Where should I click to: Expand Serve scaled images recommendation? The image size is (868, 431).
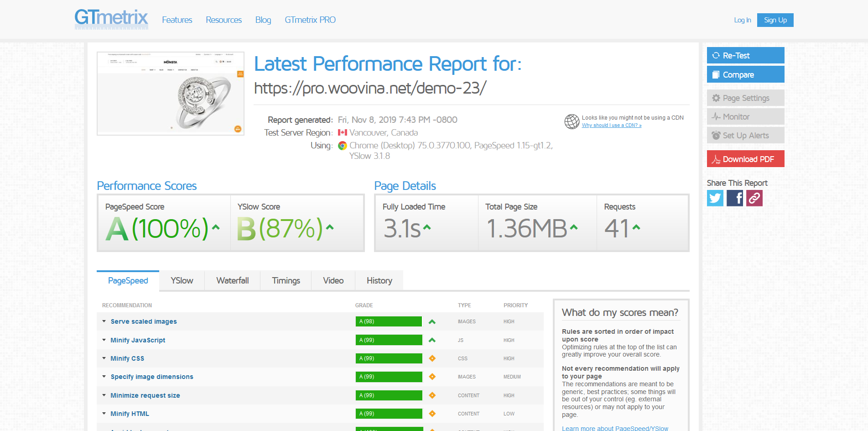coord(104,321)
